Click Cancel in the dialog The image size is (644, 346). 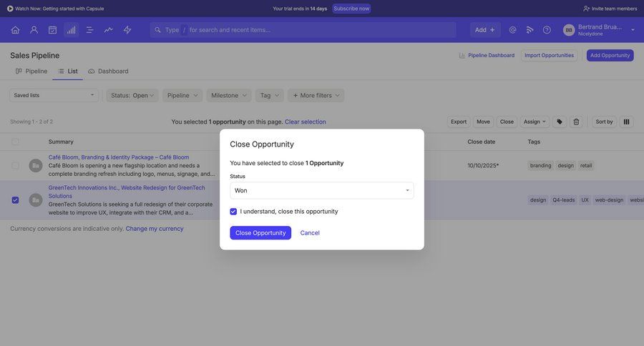310,233
